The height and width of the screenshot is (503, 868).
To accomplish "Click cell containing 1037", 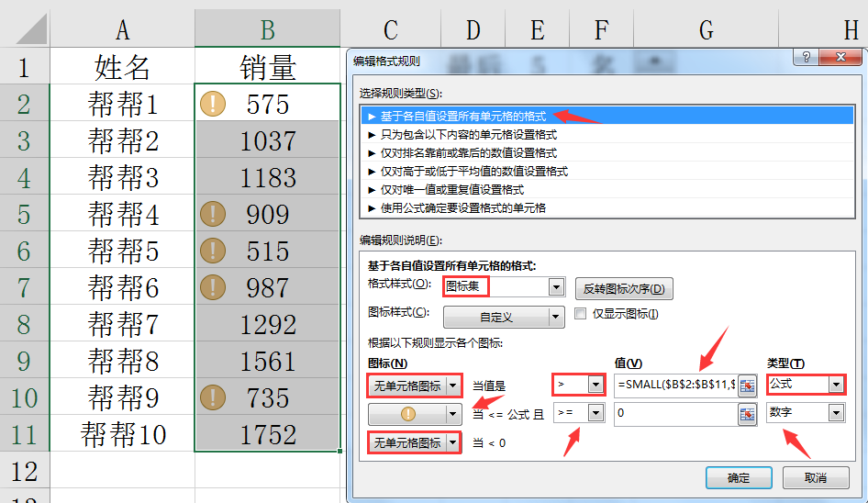I will click(267, 140).
